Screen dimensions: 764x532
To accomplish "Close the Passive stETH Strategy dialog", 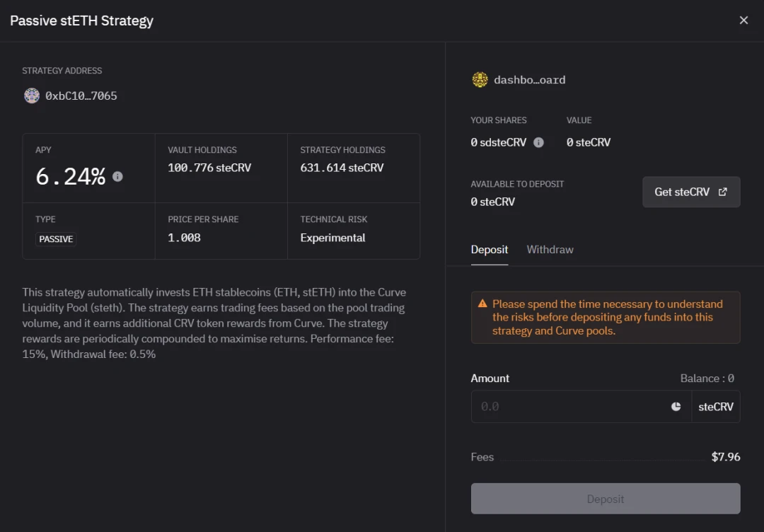I will [x=743, y=20].
